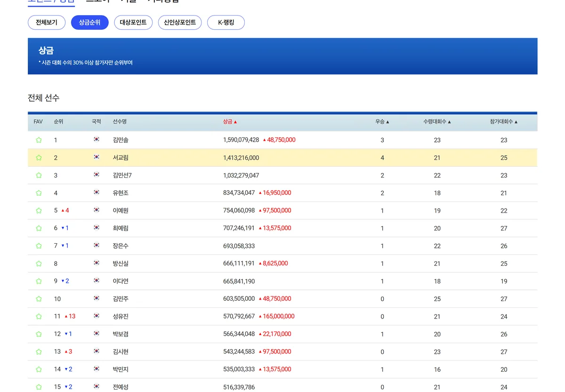This screenshot has width=565, height=392.
Task: Toggle the favorite star for 유현조
Action: tap(39, 193)
